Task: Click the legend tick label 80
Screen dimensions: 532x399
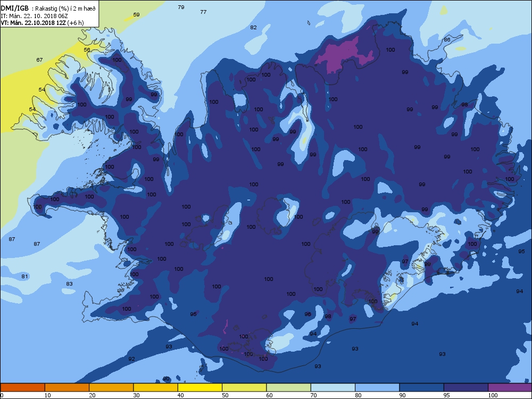Action: point(358,395)
